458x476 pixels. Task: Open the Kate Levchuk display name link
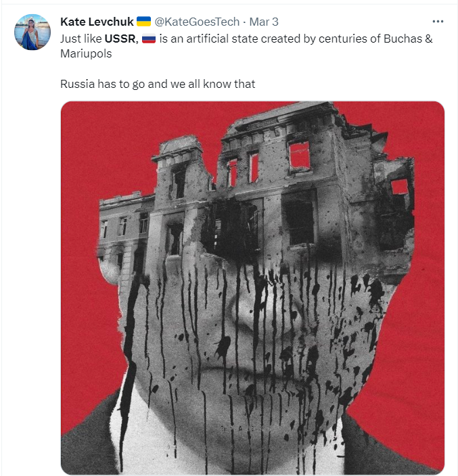[x=97, y=22]
